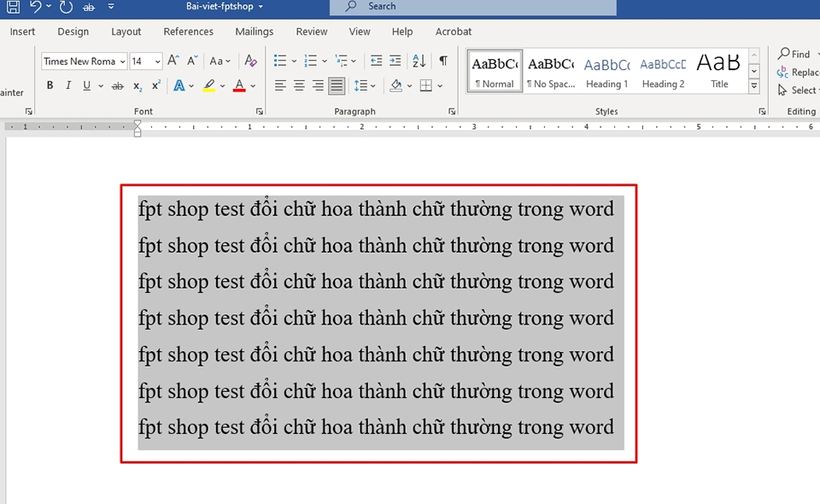Click the Search box in title bar
Viewport: 820px width, 504px height.
(x=472, y=7)
